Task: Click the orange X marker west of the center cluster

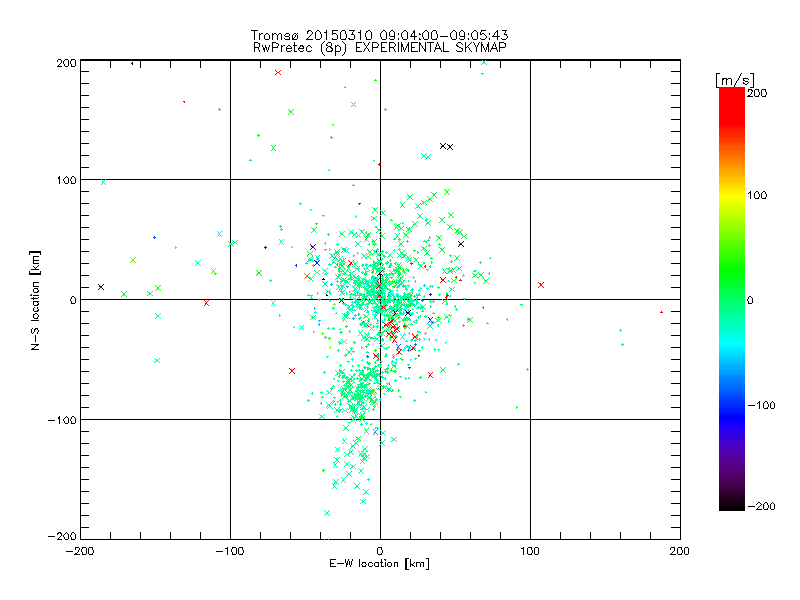Action: [x=307, y=276]
